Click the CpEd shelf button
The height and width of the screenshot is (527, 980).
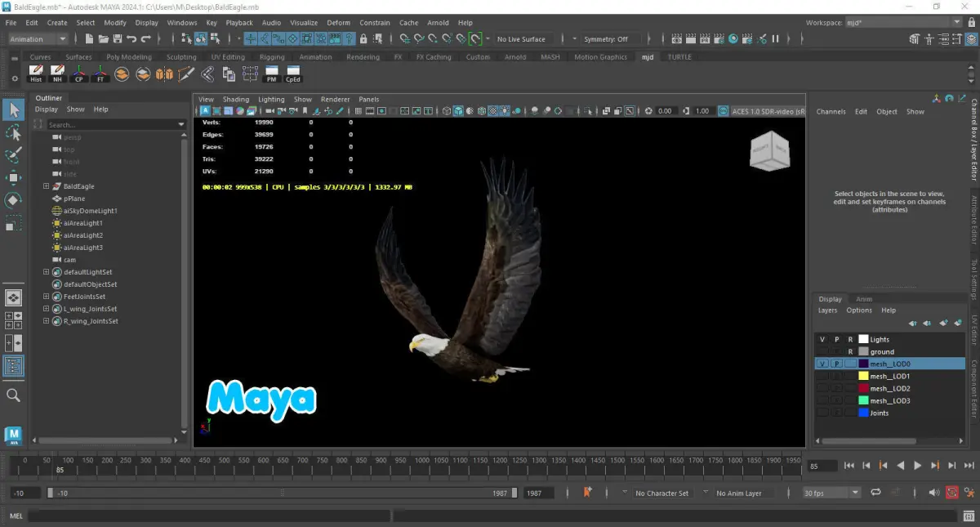click(293, 74)
